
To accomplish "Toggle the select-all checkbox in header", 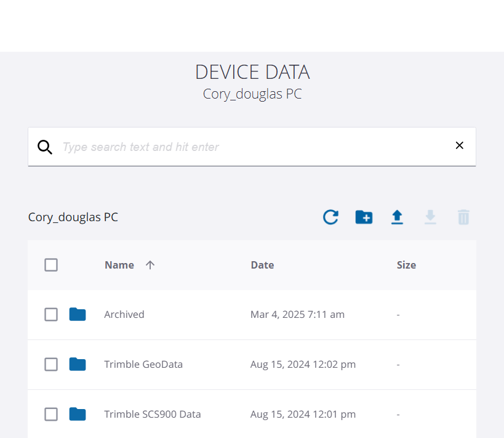I will point(51,265).
